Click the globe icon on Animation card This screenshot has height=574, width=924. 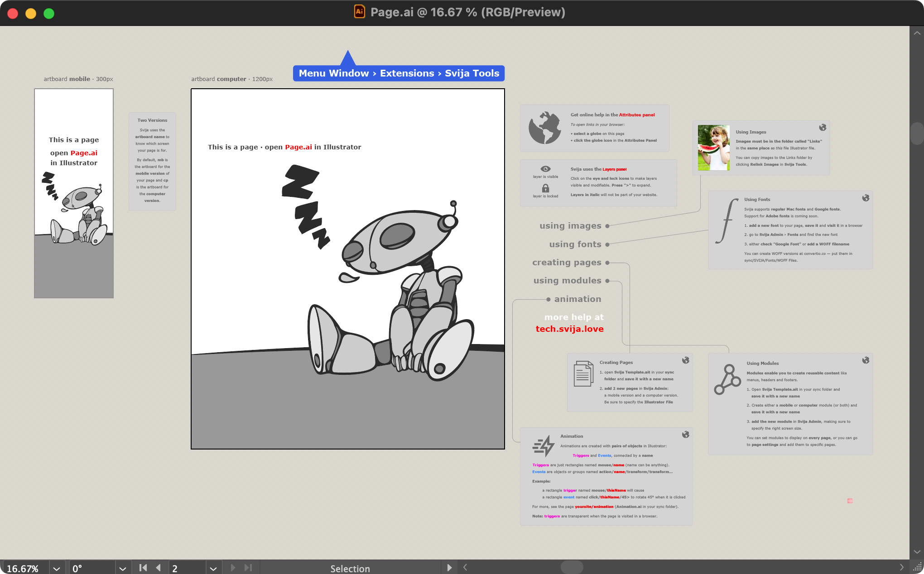click(685, 435)
